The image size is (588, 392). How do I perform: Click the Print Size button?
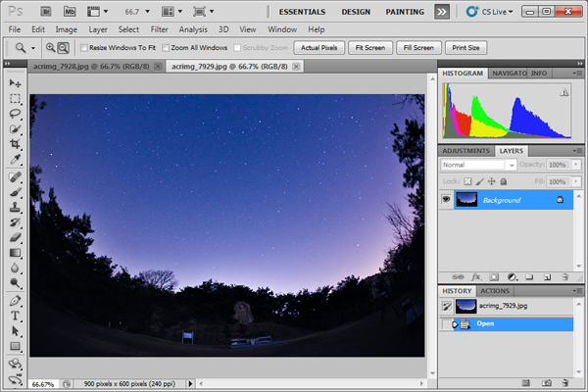click(x=465, y=48)
